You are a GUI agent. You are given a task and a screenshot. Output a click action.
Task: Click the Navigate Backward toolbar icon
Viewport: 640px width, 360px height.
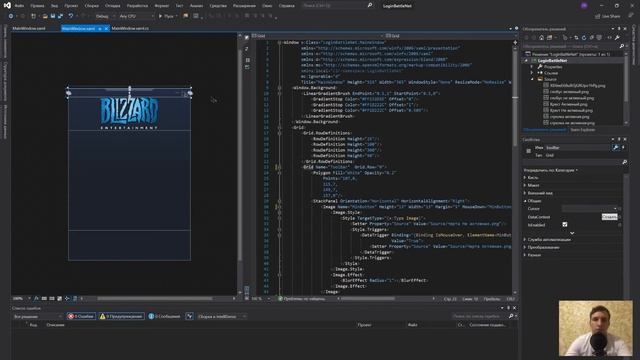11,16
